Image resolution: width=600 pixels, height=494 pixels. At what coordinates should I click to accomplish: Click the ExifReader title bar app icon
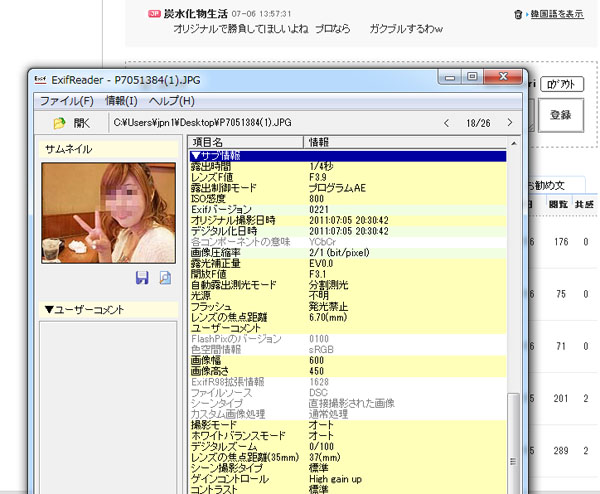(x=41, y=78)
